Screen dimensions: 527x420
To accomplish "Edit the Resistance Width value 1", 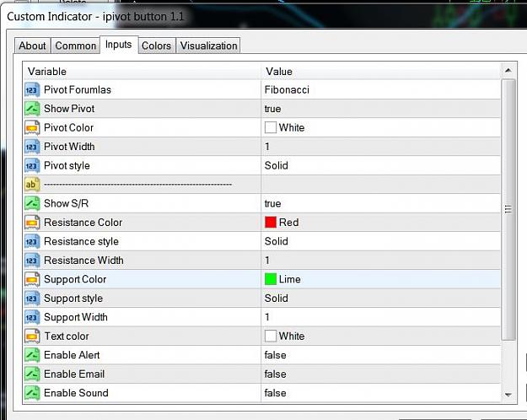I will click(x=267, y=261).
